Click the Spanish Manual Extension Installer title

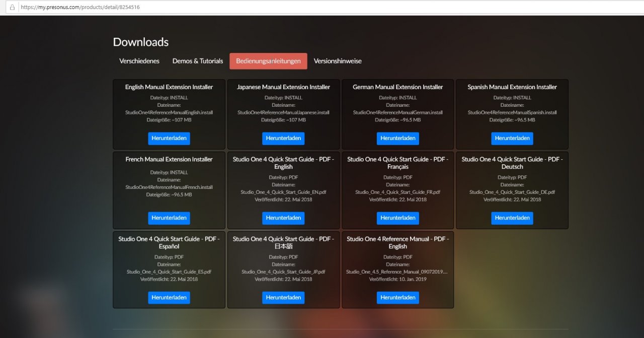[x=512, y=87]
